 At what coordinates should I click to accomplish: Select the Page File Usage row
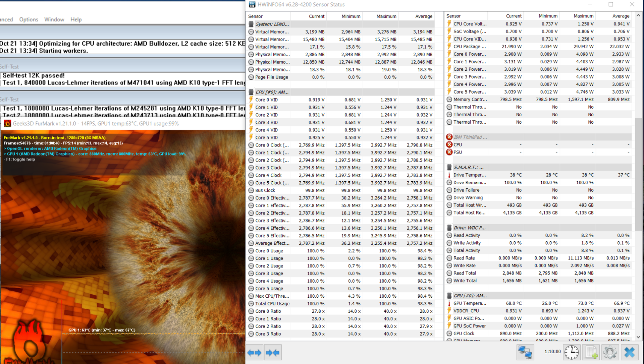pos(341,77)
